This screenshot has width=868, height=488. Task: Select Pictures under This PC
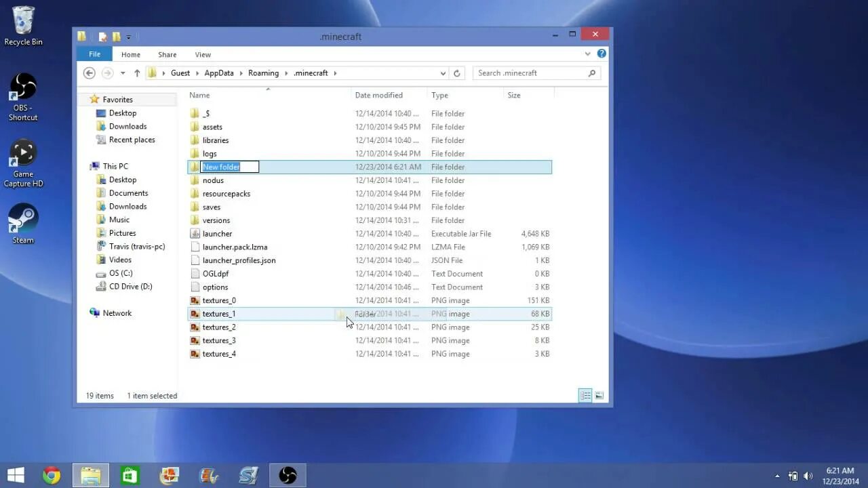pos(122,233)
